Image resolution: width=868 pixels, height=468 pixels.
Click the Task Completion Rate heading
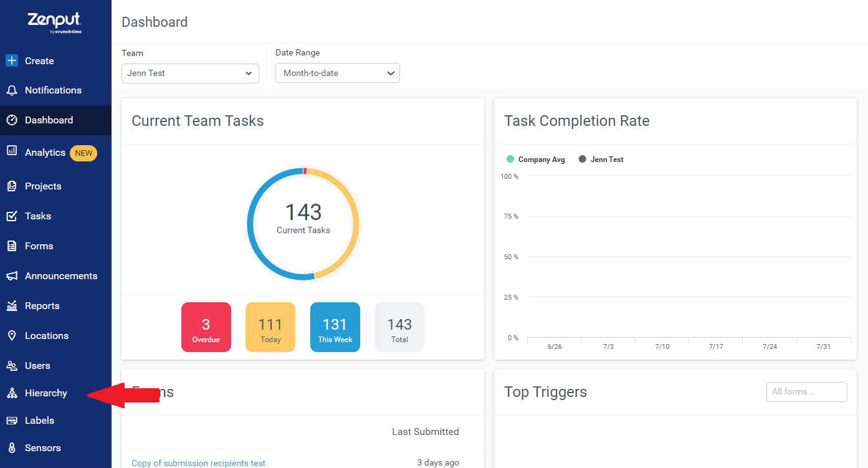pos(577,121)
